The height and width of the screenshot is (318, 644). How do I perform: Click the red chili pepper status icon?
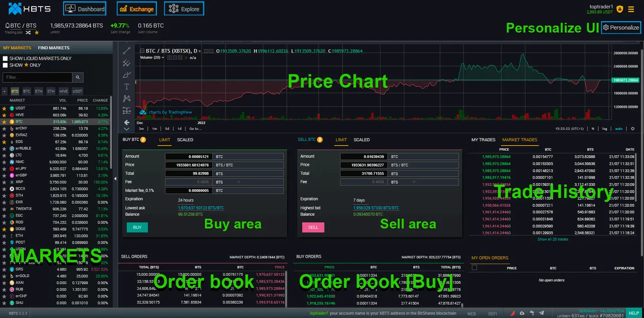[513, 313]
